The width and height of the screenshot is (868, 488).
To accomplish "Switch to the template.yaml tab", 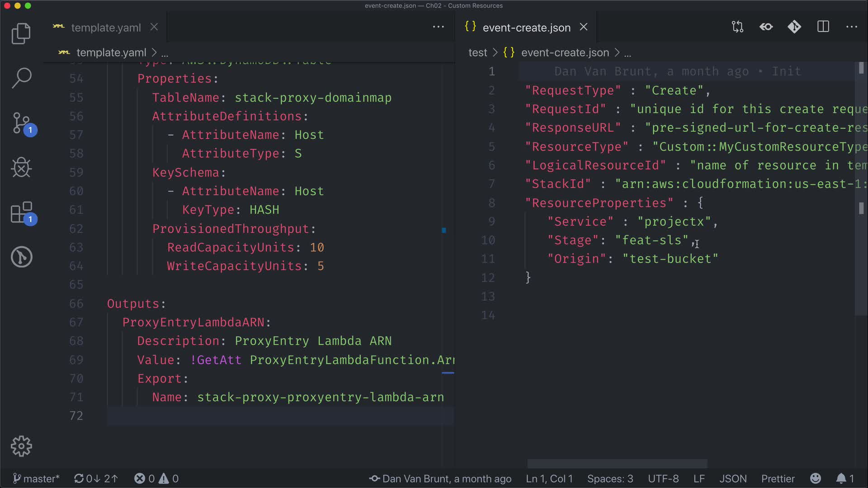I will pyautogui.click(x=106, y=28).
